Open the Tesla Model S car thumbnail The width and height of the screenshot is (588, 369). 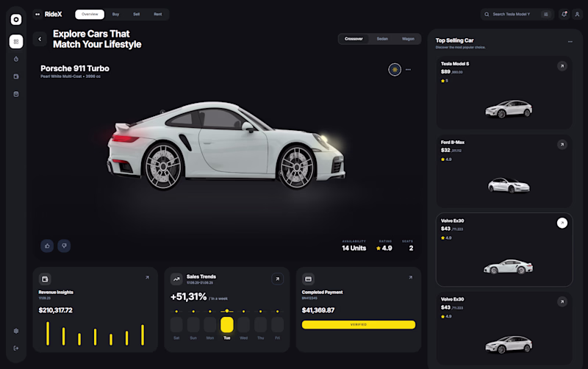pyautogui.click(x=509, y=109)
